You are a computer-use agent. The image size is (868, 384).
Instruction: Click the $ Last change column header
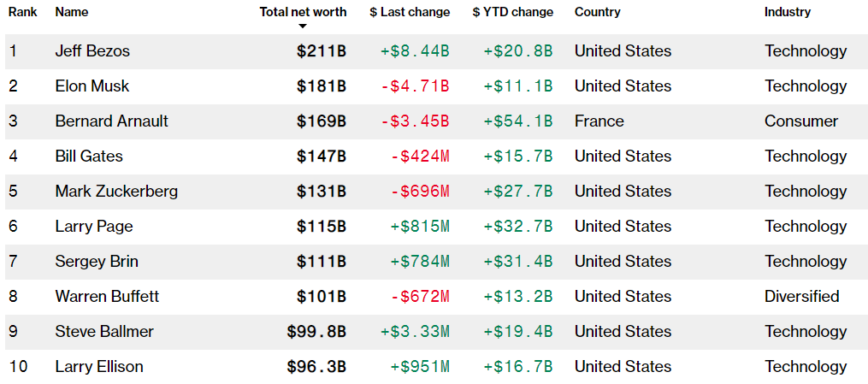click(x=410, y=12)
